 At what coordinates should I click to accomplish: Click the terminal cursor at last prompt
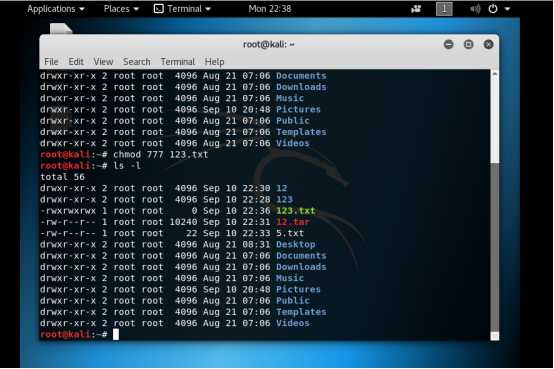(x=116, y=334)
